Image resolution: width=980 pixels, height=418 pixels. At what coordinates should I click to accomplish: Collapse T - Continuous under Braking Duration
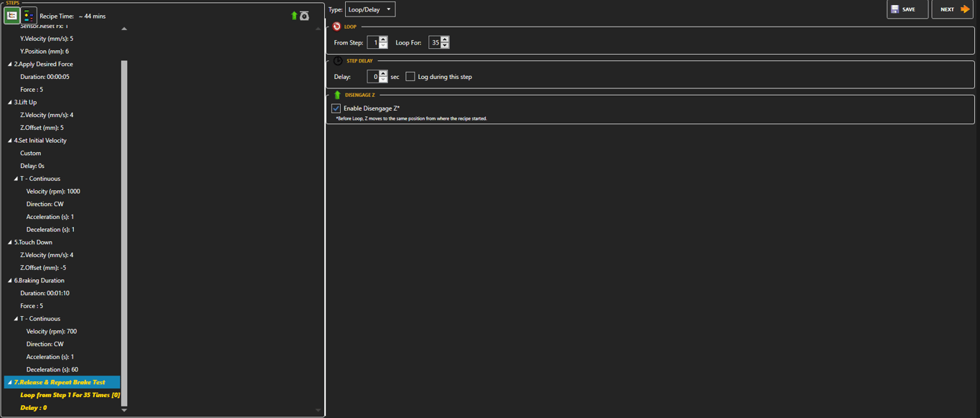click(x=16, y=319)
